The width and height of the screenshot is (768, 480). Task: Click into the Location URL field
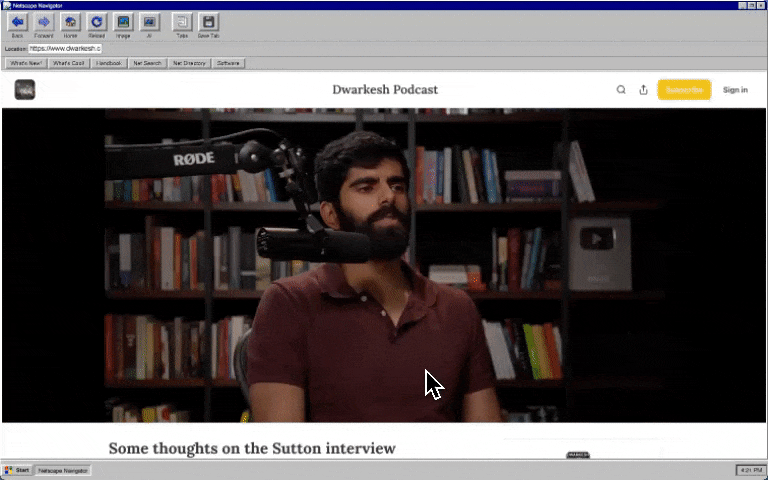coord(65,48)
